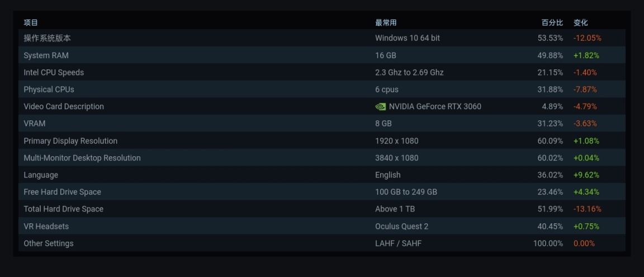Select the VR Headsets row
644x277 pixels.
pos(322,226)
